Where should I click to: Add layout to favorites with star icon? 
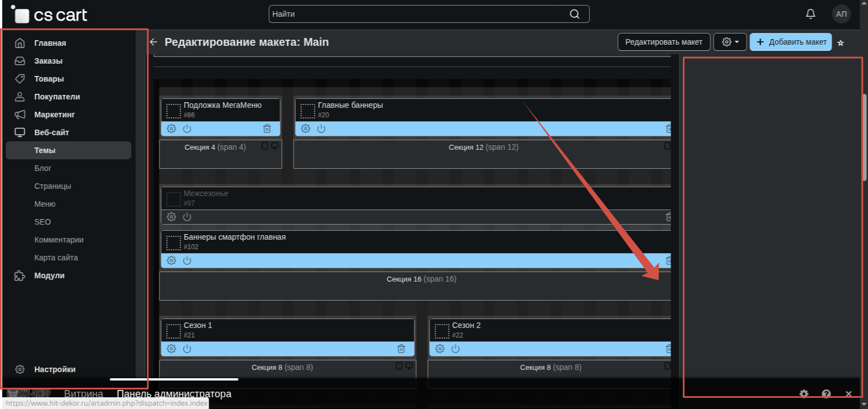pyautogui.click(x=840, y=42)
